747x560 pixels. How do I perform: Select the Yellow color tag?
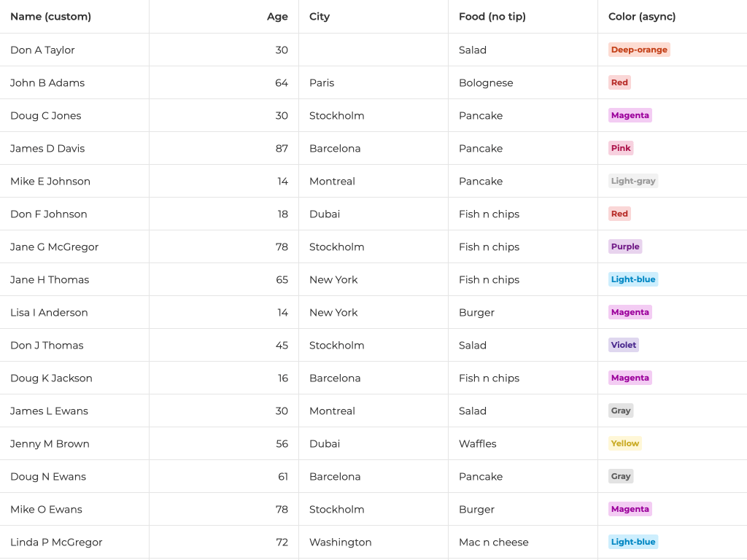624,443
